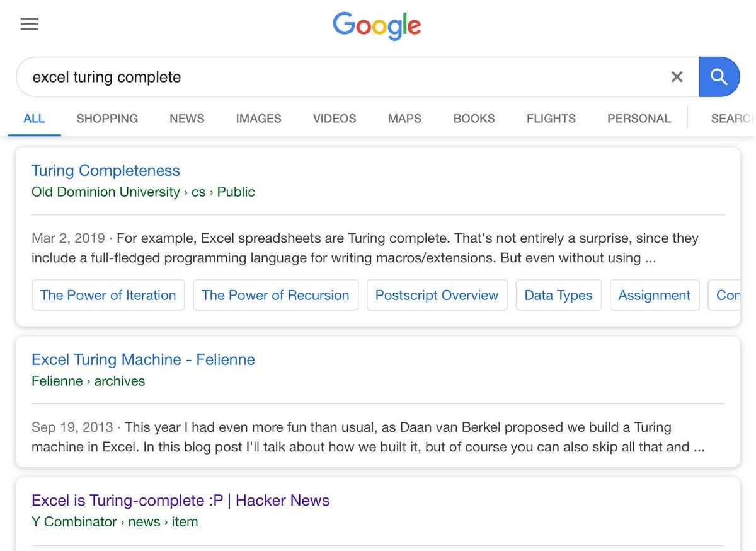Click The Power of Iteration chip
This screenshot has width=756, height=551.
108,295
